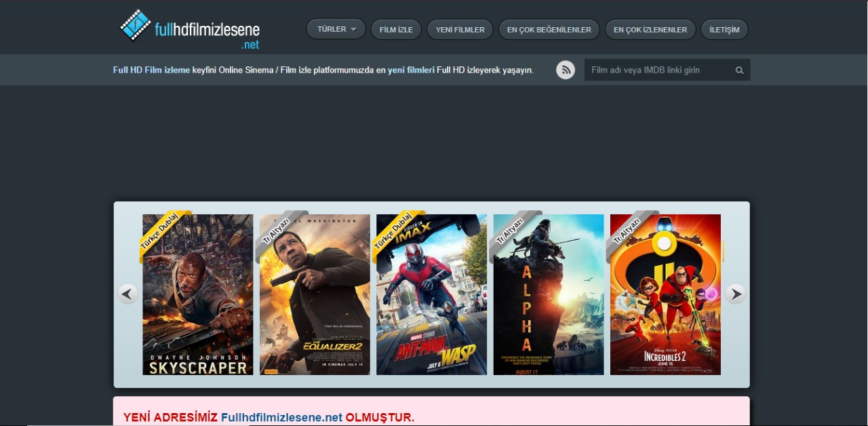Follow the 'Full HD Film izleme' link
Screen dimensions: 868x426
tap(151, 70)
